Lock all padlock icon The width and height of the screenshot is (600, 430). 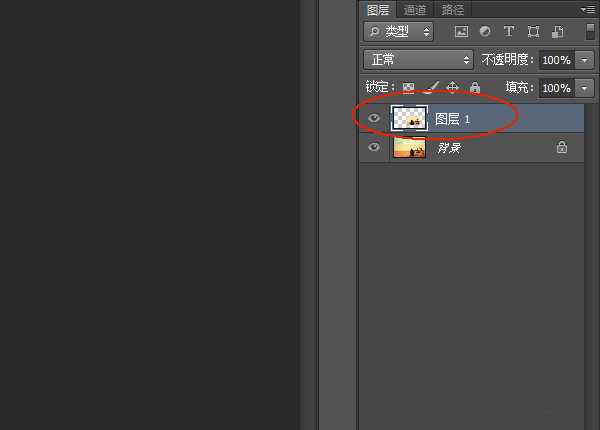pos(475,88)
